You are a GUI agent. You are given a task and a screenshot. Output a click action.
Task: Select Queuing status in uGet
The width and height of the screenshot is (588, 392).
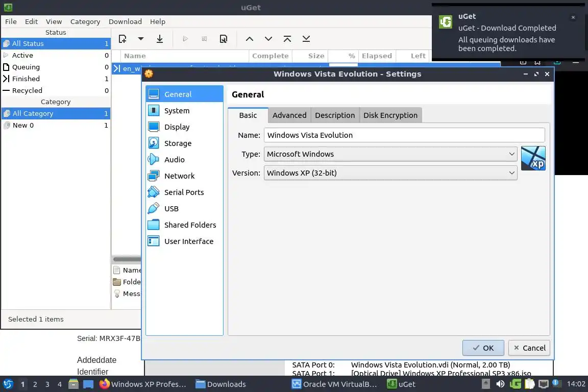[56, 67]
